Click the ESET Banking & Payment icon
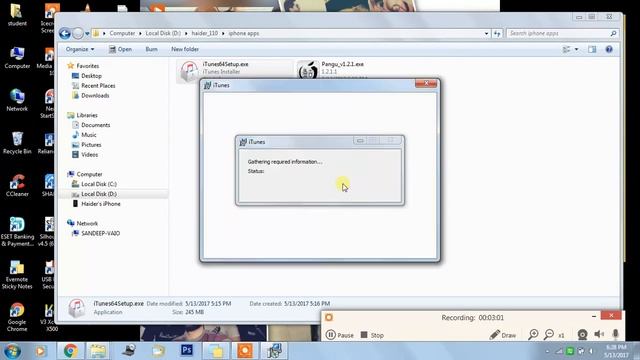This screenshot has width=640, height=360. [x=17, y=231]
